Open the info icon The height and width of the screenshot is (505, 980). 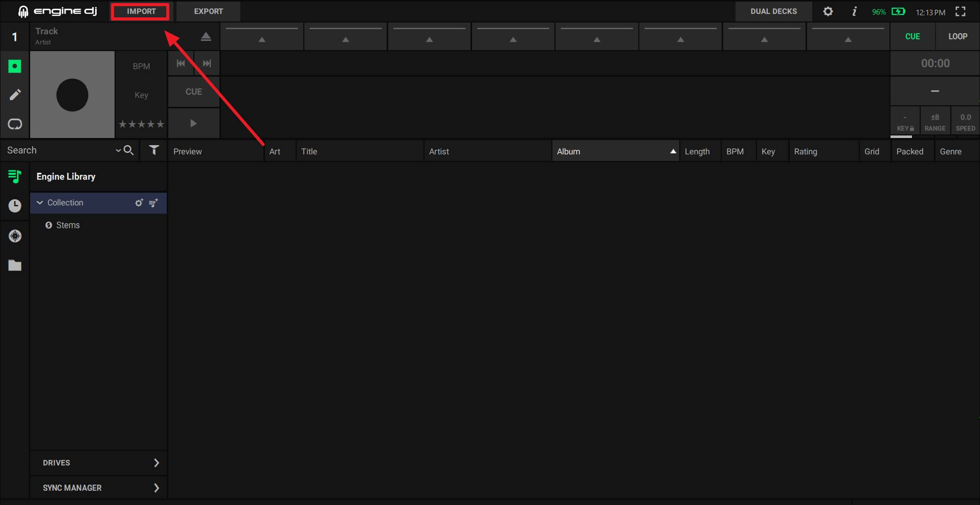pyautogui.click(x=854, y=11)
